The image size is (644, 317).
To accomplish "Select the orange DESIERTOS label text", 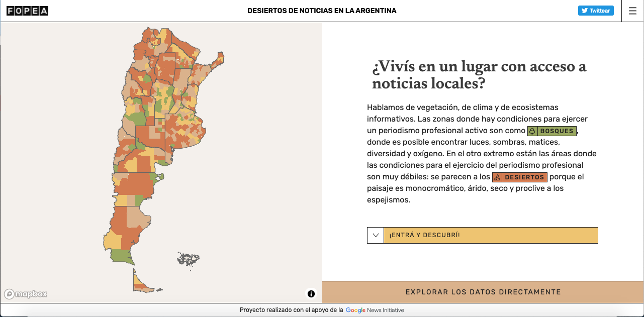I will click(x=524, y=177).
